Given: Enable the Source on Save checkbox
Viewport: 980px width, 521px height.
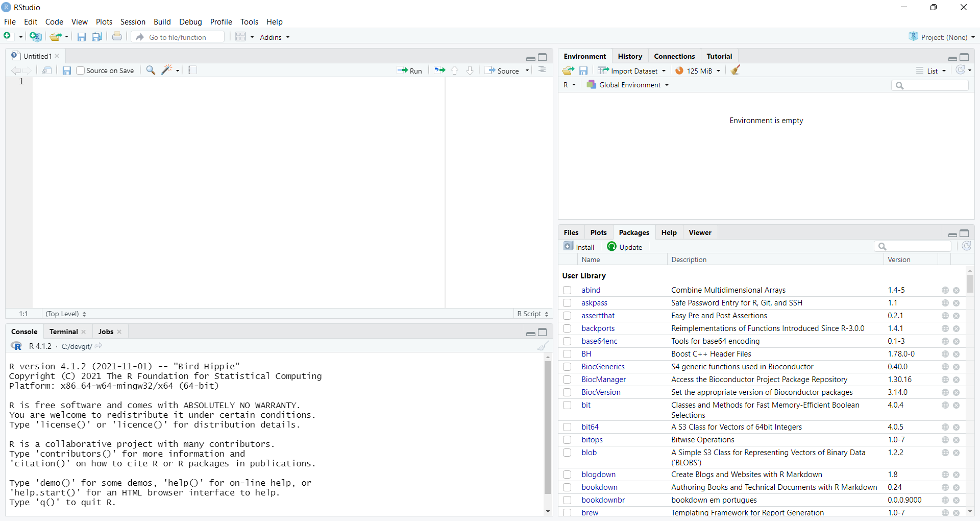Looking at the screenshot, I should [80, 70].
